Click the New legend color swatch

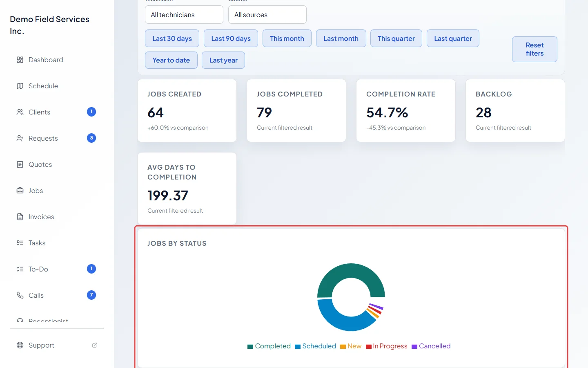343,347
